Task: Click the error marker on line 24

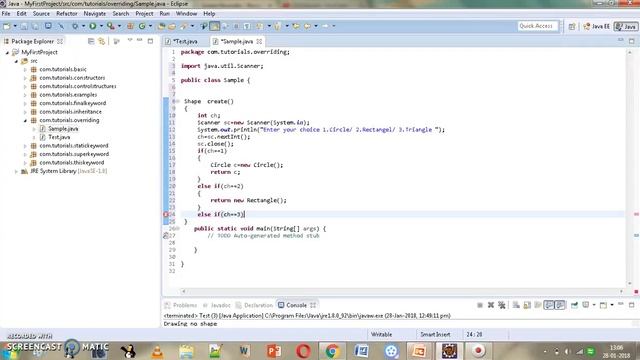Action: (166, 214)
